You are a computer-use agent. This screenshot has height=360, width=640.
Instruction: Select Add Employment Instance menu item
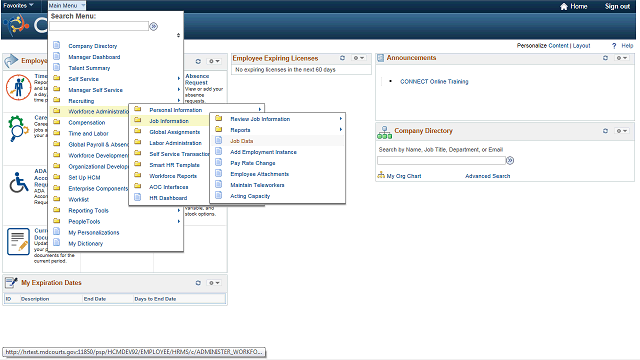tap(263, 152)
